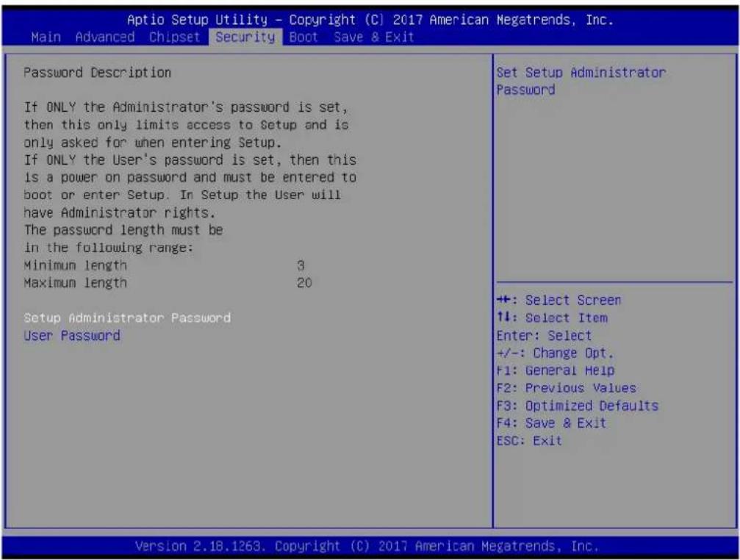Image resolution: width=740 pixels, height=560 pixels.
Task: Click the Minimum length value 3
Action: (x=301, y=265)
